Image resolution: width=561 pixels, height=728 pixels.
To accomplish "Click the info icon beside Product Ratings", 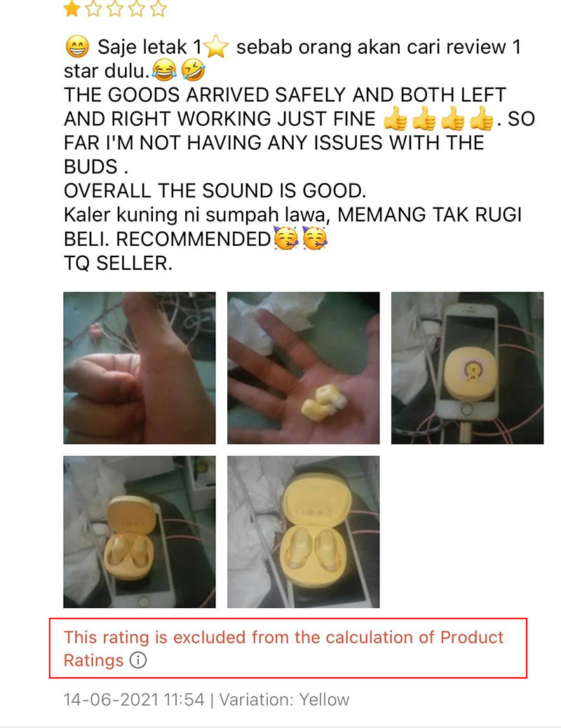I will [x=138, y=660].
